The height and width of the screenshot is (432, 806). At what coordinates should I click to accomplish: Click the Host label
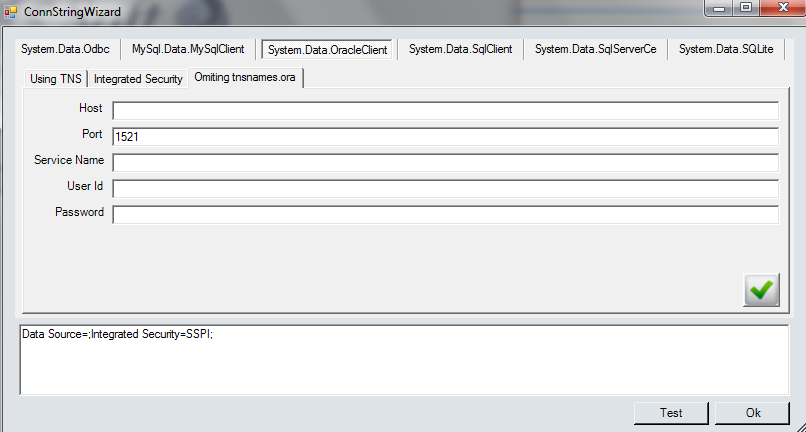coord(90,108)
